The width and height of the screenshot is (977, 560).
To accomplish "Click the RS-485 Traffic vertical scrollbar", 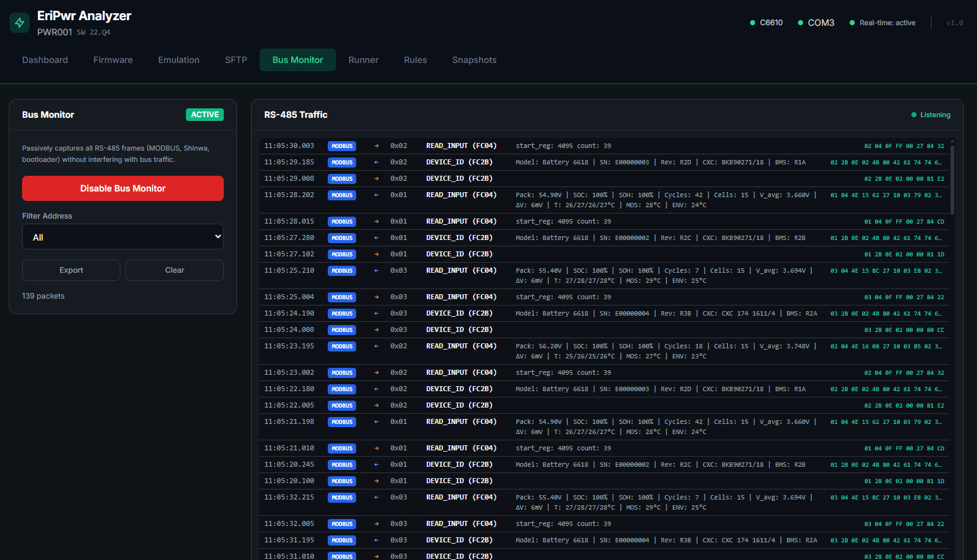I will pyautogui.click(x=952, y=180).
